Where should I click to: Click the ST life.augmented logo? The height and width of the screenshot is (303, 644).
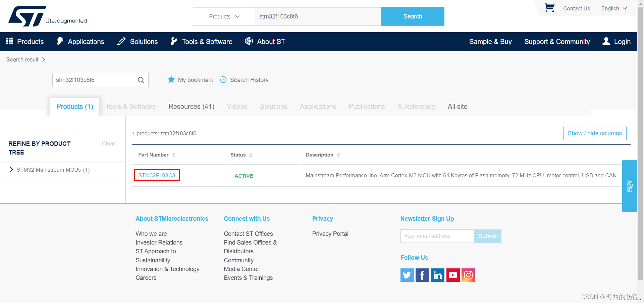(48, 16)
